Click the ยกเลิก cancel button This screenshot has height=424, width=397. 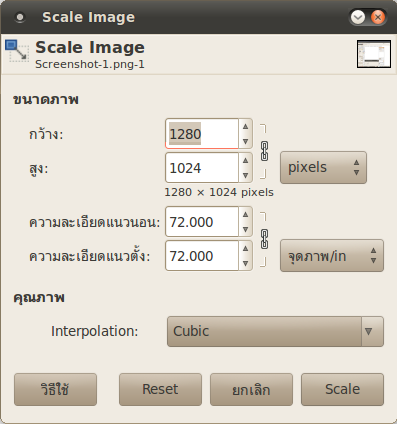tap(251, 389)
